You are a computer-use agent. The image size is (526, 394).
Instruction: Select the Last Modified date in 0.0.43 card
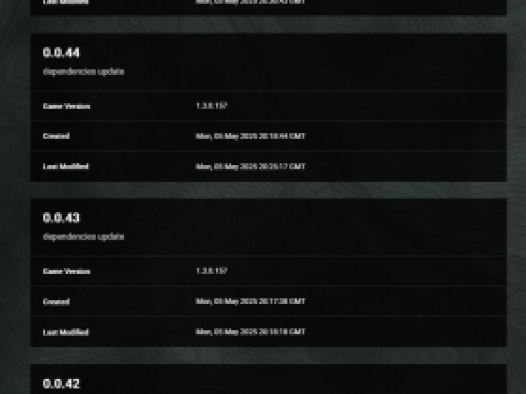[251, 332]
